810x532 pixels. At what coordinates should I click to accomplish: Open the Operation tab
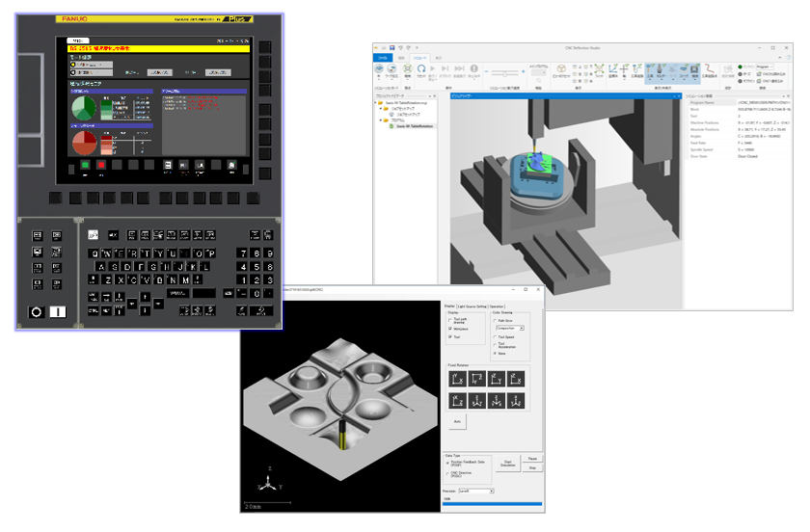497,306
